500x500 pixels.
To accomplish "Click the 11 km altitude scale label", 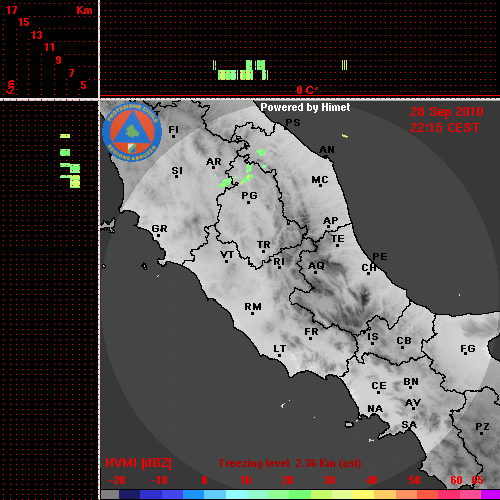I will tap(49, 47).
